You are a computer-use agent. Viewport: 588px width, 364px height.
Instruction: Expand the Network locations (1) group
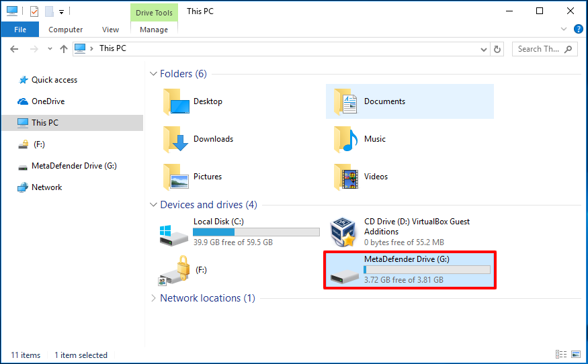[x=153, y=298]
